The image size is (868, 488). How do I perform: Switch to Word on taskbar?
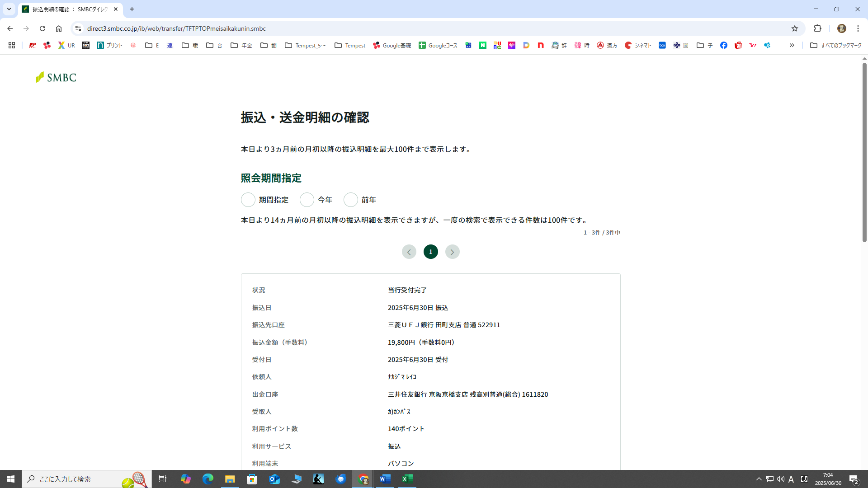pos(385,479)
